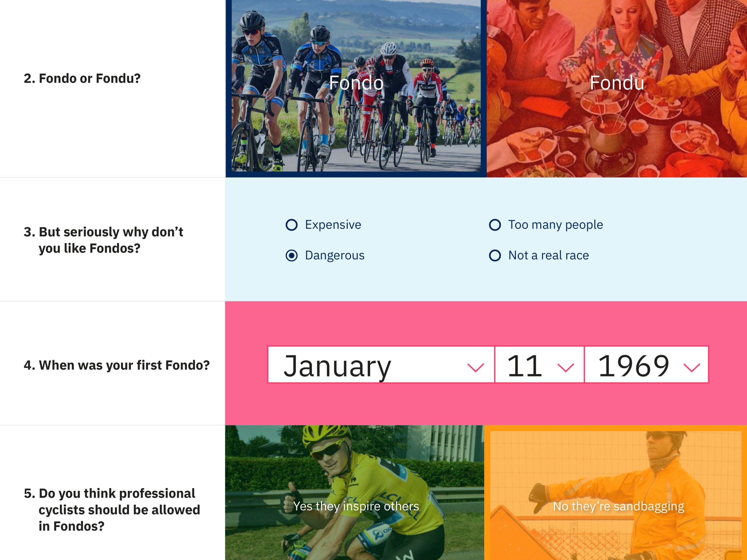Click question 2 Fondo or Fondu heading
Image resolution: width=747 pixels, height=560 pixels.
pos(82,78)
